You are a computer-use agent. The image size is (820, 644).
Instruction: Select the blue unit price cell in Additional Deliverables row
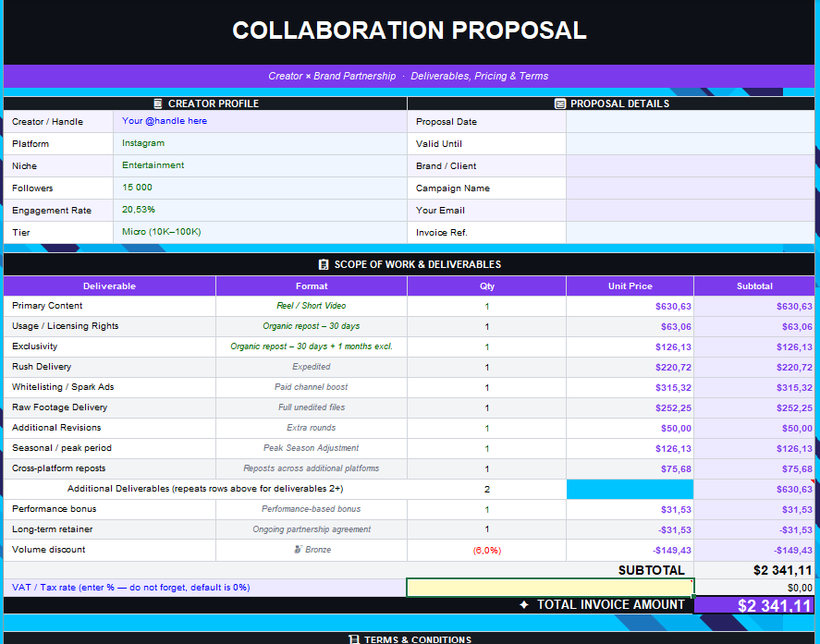click(630, 490)
